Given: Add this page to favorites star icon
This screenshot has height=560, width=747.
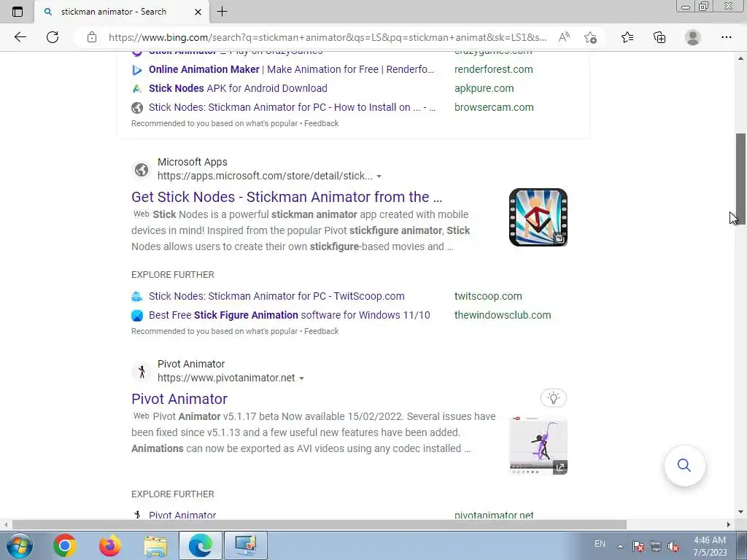Looking at the screenshot, I should (590, 37).
